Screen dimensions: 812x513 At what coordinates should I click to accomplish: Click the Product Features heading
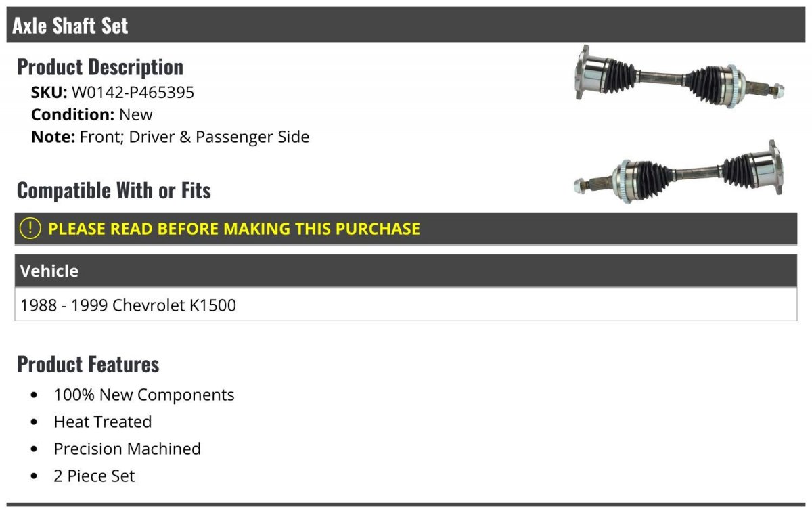[88, 364]
